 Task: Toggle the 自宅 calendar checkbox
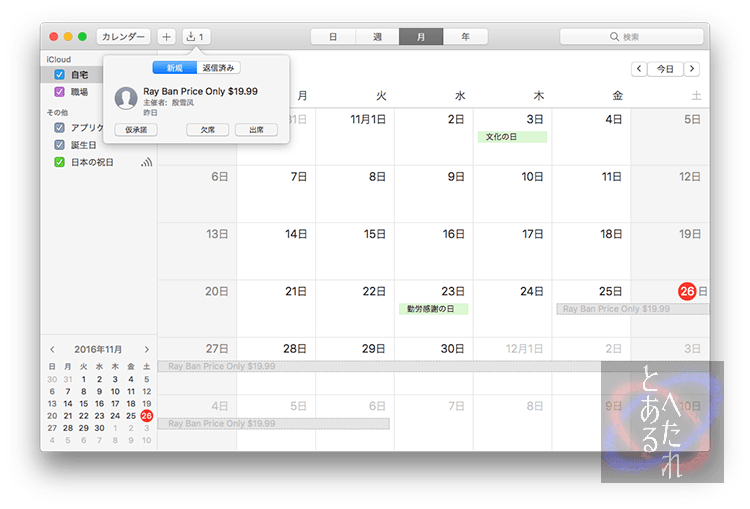[60, 75]
